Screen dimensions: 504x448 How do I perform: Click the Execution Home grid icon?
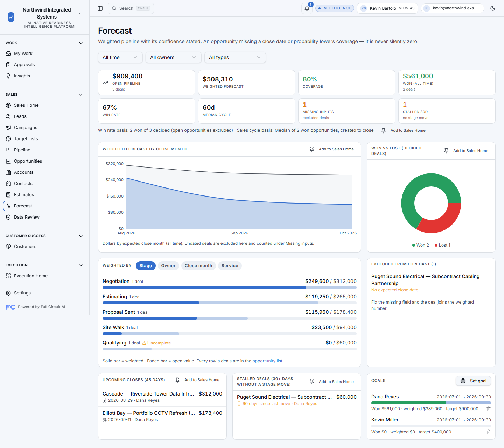pos(8,276)
